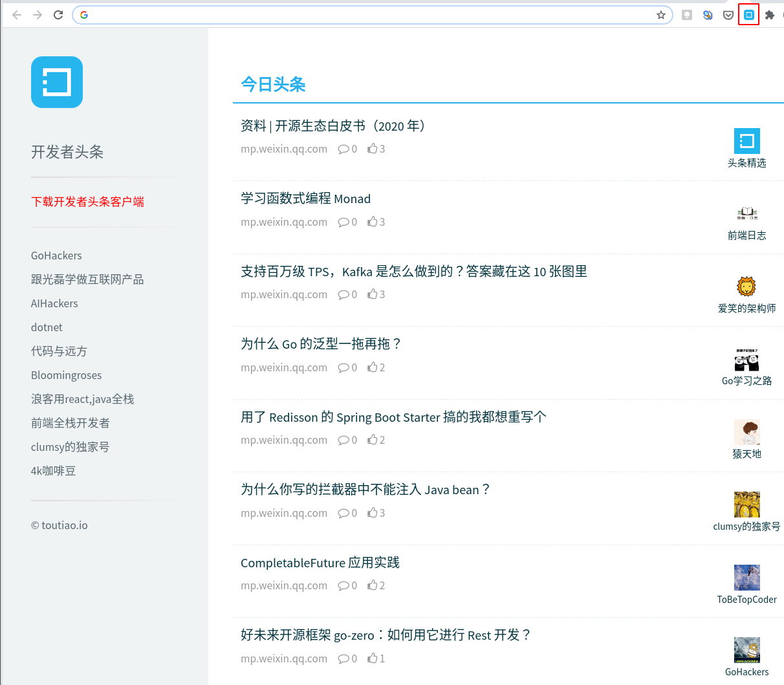
Task: Bookmark page with star icon
Action: click(x=660, y=15)
